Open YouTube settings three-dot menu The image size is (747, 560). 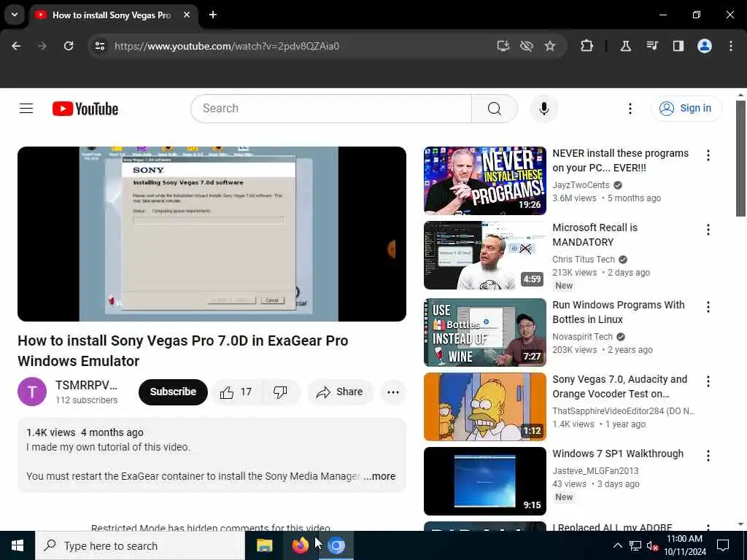coord(630,109)
